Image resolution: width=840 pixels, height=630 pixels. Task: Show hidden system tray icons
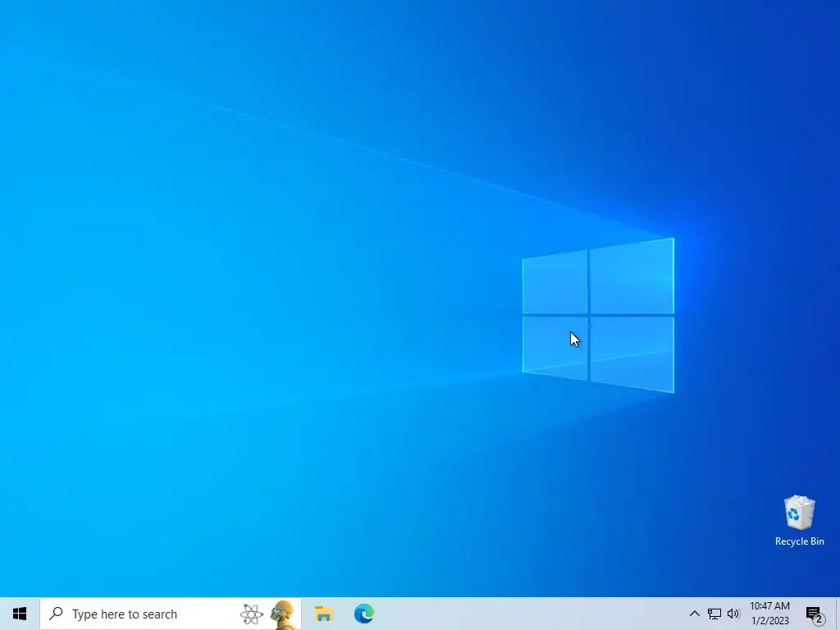[694, 614]
